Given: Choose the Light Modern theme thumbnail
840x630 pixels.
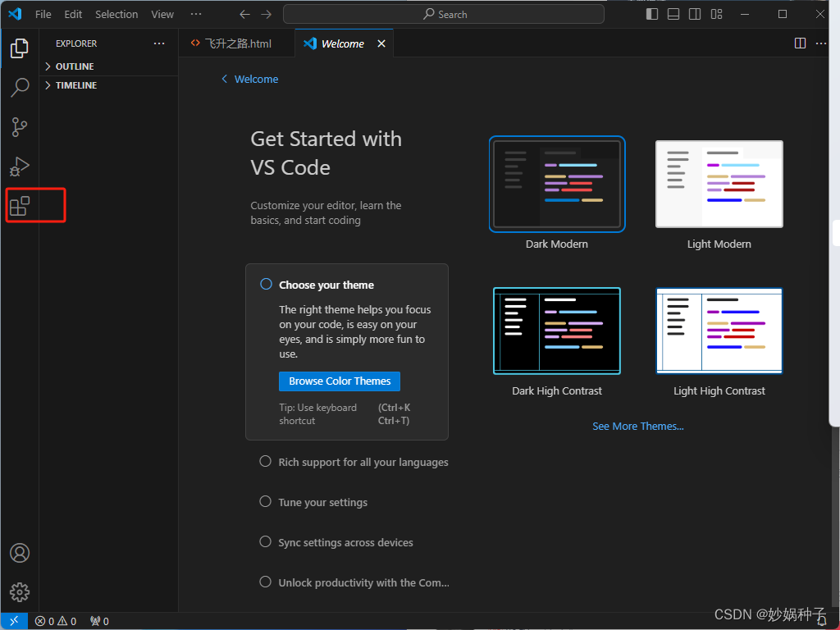Looking at the screenshot, I should pos(719,185).
